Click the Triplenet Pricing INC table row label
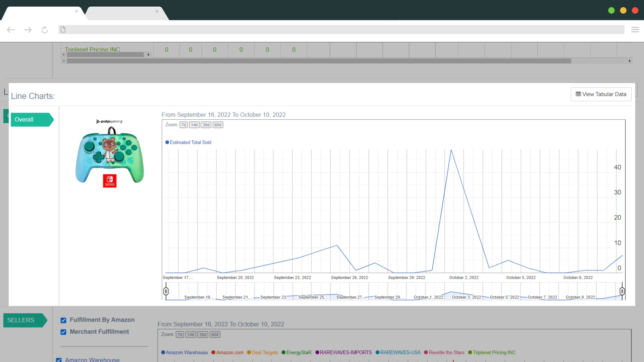644x362 pixels. pos(93,50)
